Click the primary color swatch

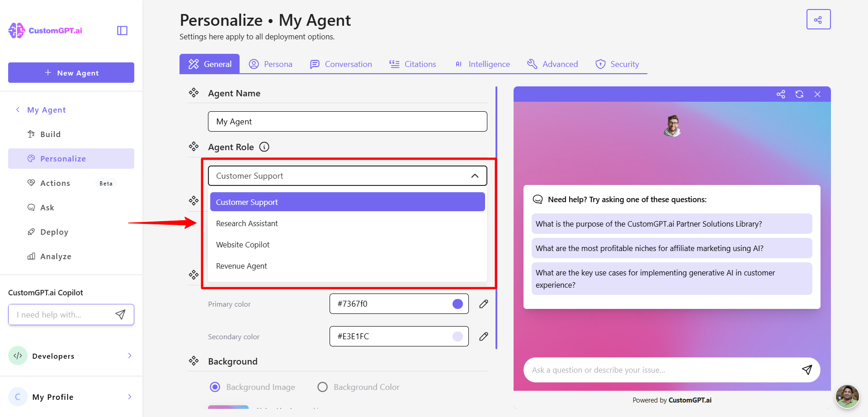(x=458, y=304)
